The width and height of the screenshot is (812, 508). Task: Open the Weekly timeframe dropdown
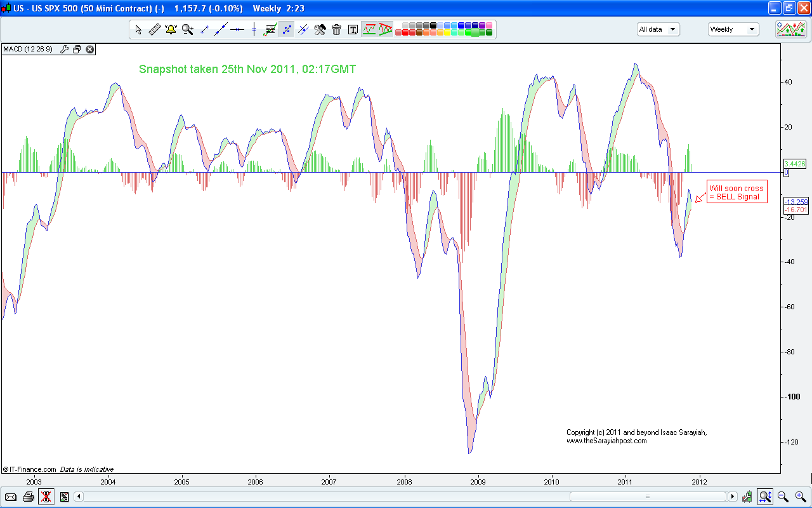733,29
